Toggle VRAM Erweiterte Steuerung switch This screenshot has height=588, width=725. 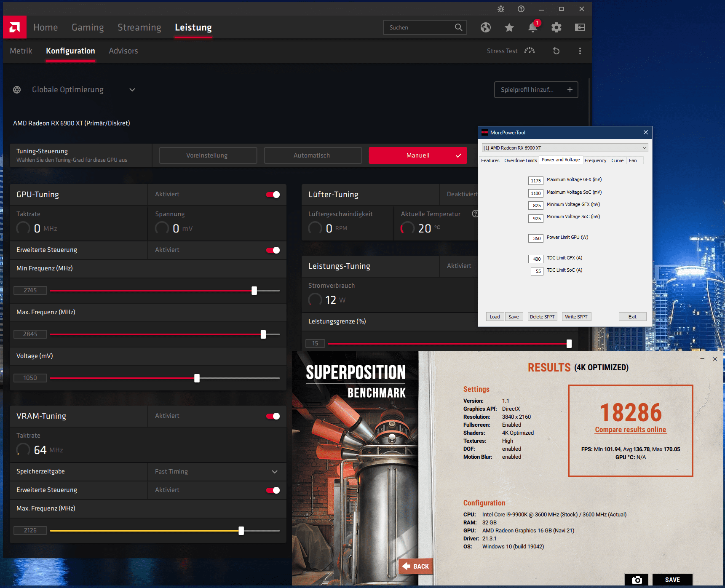point(273,490)
